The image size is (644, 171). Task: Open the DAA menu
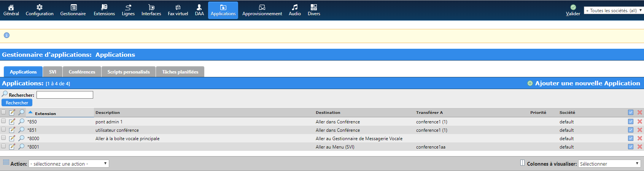(199, 10)
